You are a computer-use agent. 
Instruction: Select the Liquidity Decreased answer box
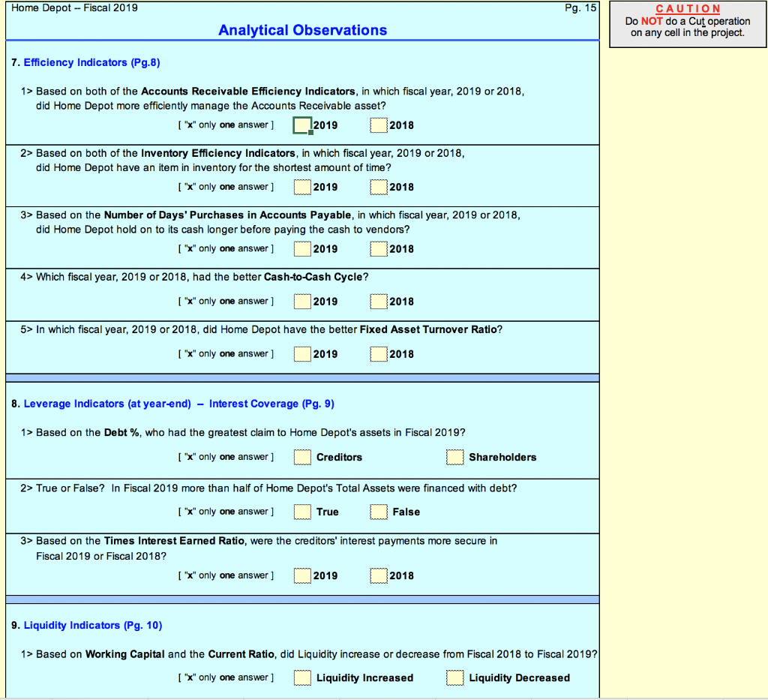[455, 678]
